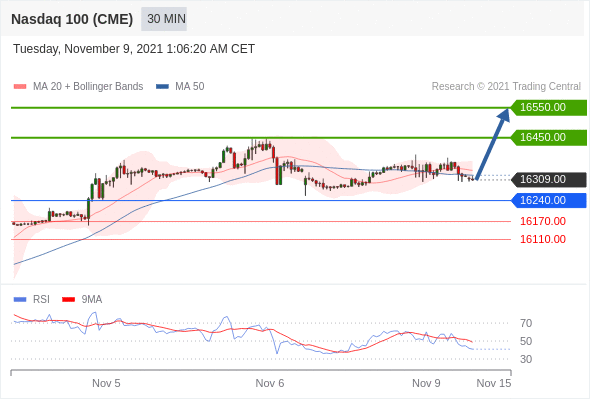Click the red 16110.00 support label
Screen dimensions: 590x400
[x=543, y=239]
